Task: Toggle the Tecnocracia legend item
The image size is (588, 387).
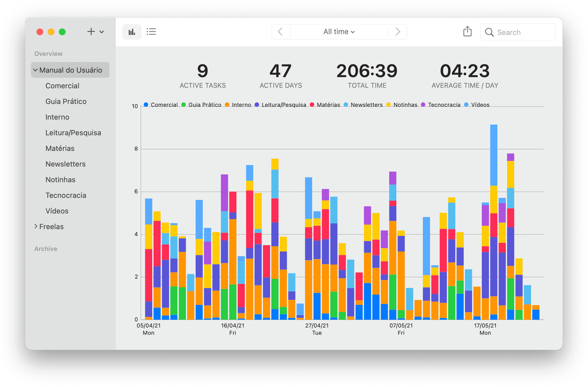Action: point(444,105)
